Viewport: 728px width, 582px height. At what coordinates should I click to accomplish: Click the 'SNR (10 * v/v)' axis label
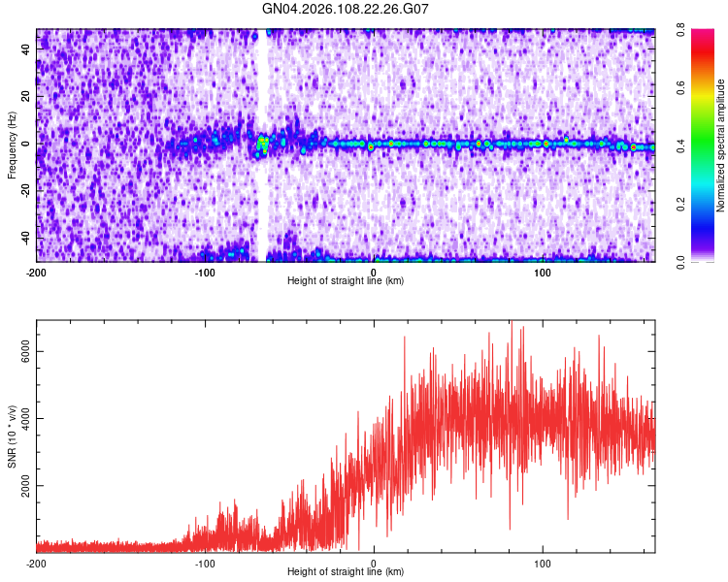tap(12, 436)
